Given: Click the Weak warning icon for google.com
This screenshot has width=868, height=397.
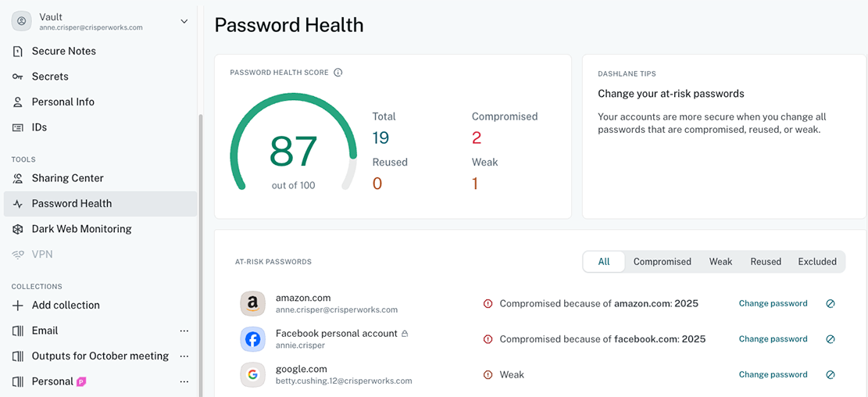Looking at the screenshot, I should pos(488,374).
